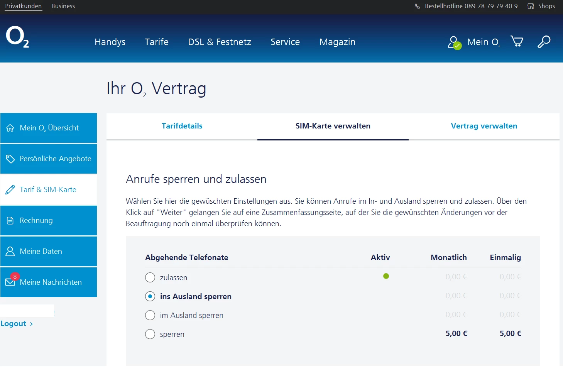Click the one-time 5,00 € price for sperren
The width and height of the screenshot is (563, 392).
coord(511,334)
